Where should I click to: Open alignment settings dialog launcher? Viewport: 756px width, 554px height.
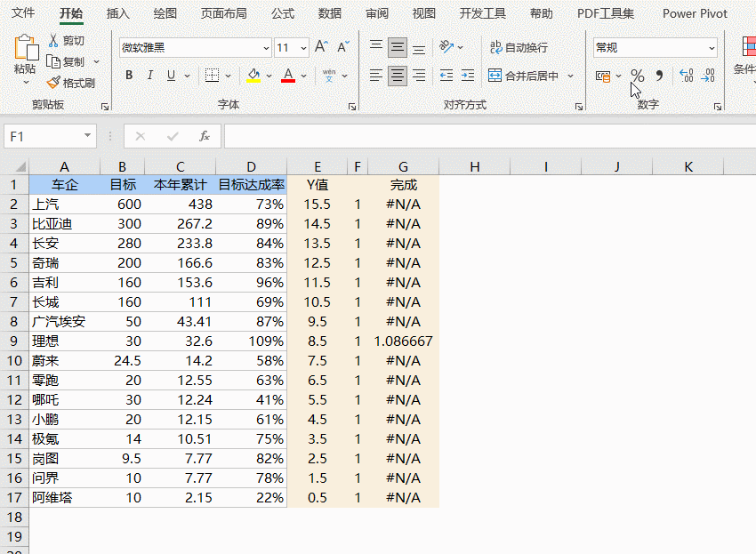click(x=579, y=107)
